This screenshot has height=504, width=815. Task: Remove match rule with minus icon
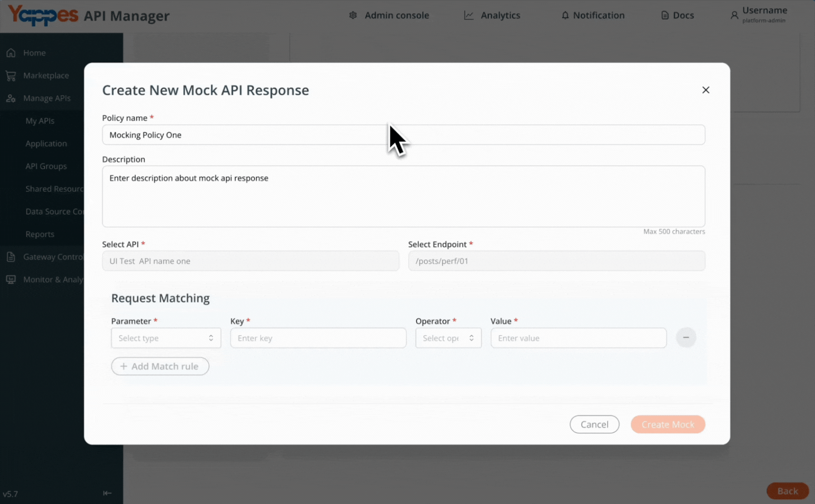pos(686,338)
